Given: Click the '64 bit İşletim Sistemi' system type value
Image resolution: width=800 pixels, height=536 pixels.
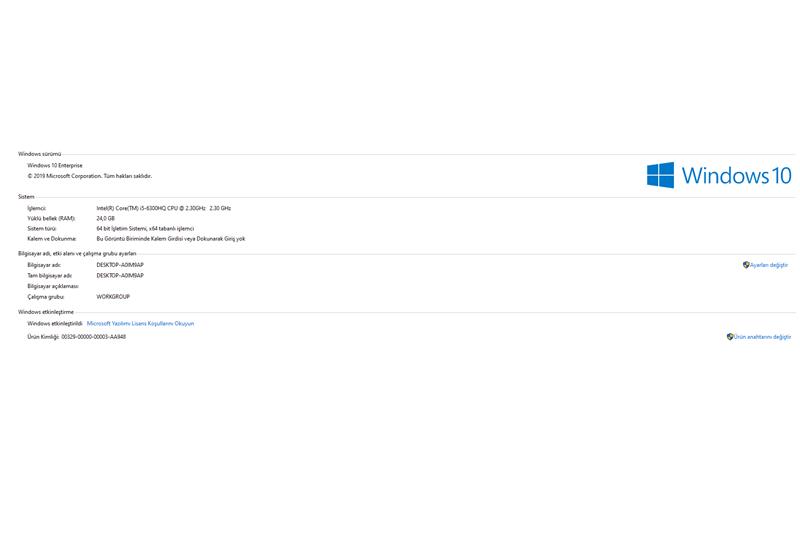Looking at the screenshot, I should [x=145, y=228].
